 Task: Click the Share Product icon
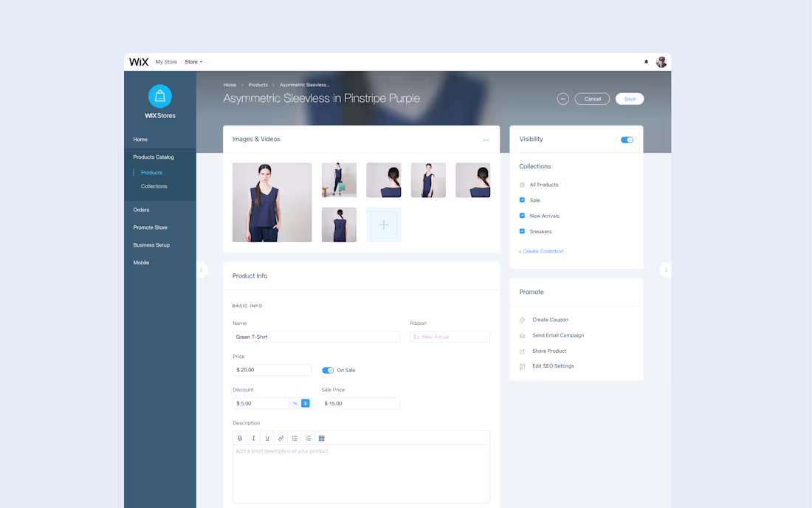[522, 351]
